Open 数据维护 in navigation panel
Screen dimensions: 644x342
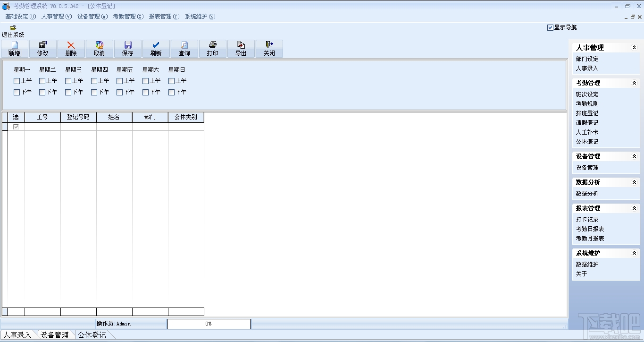click(x=587, y=265)
